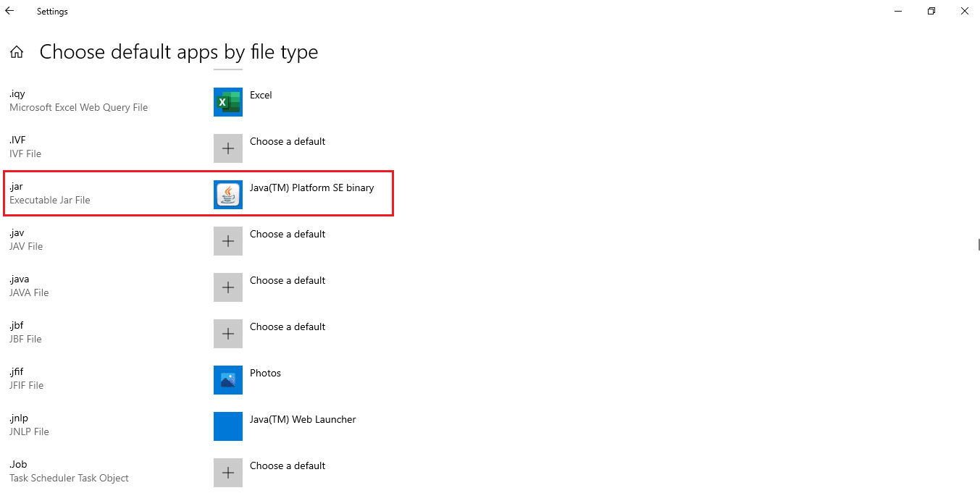Change Java(TM) Web Launcher default

pyautogui.click(x=303, y=419)
